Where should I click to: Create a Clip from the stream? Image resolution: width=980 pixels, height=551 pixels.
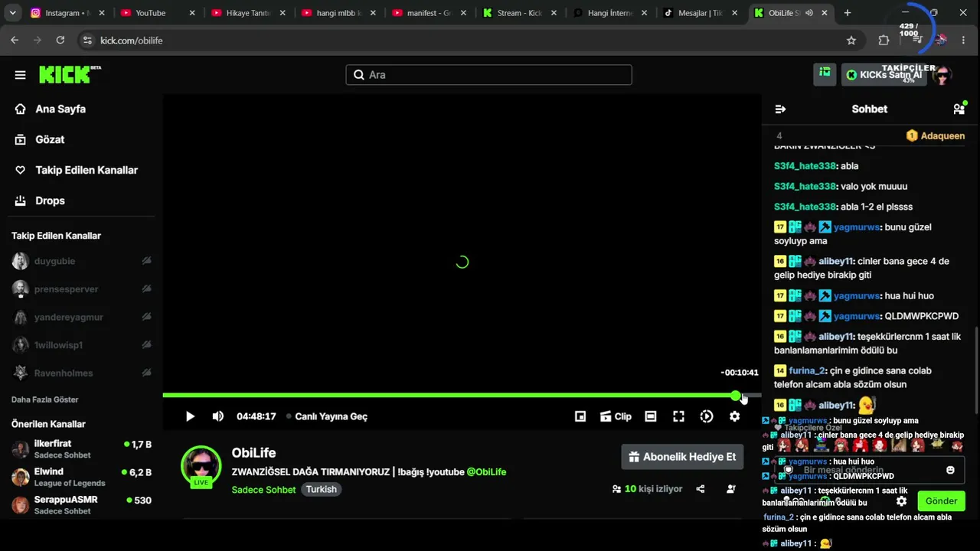[616, 416]
